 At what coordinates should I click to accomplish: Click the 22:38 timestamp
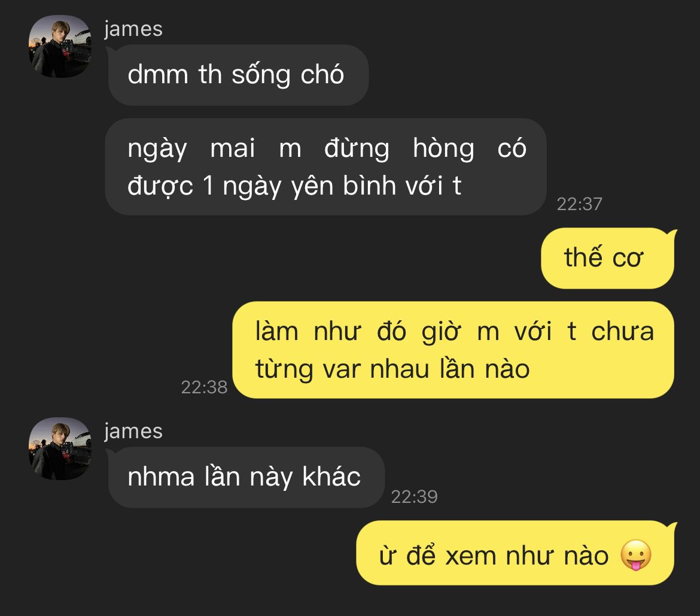pyautogui.click(x=204, y=387)
